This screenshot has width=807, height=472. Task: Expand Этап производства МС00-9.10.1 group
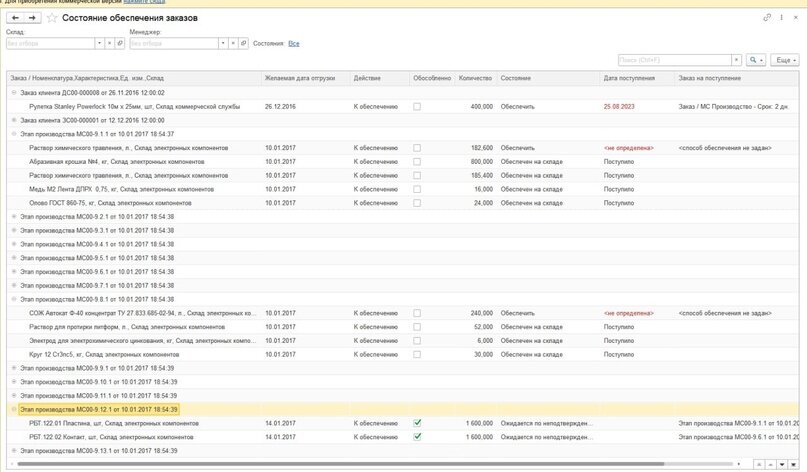click(x=14, y=382)
